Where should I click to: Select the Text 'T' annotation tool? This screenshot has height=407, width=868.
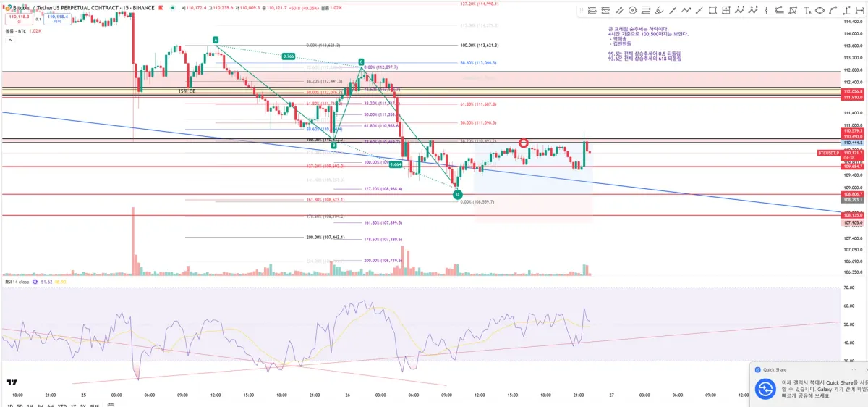807,10
